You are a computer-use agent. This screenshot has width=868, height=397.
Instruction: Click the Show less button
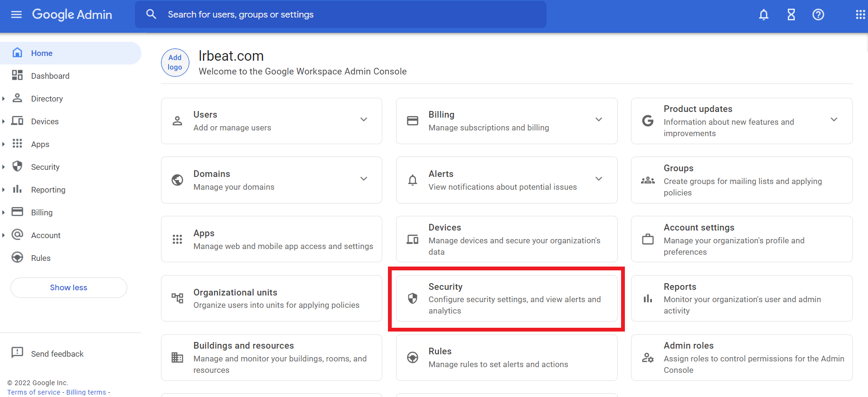pos(69,287)
